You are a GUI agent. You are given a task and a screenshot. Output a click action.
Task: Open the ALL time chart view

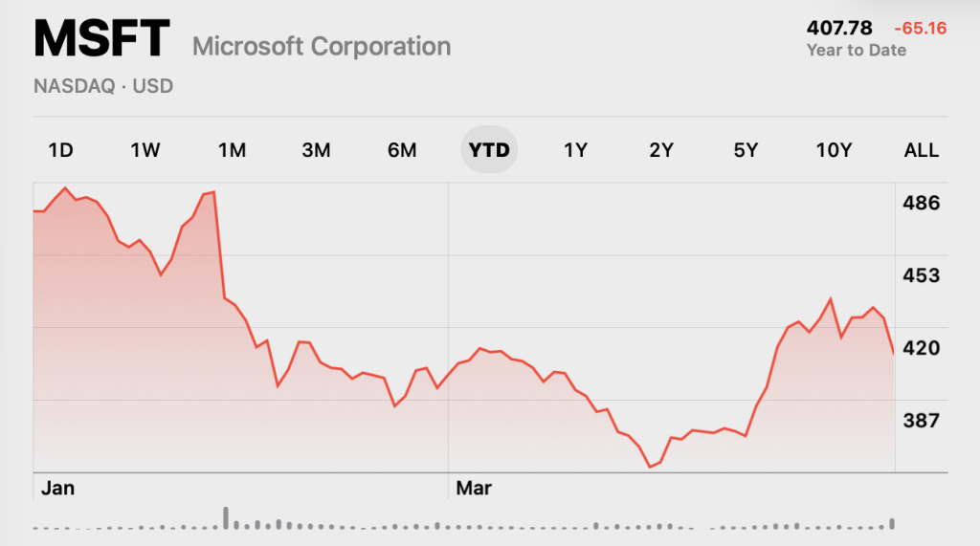click(x=922, y=150)
